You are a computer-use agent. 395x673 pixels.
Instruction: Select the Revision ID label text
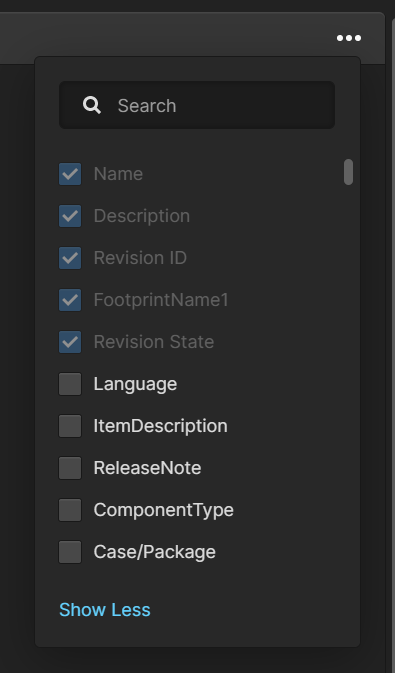140,258
